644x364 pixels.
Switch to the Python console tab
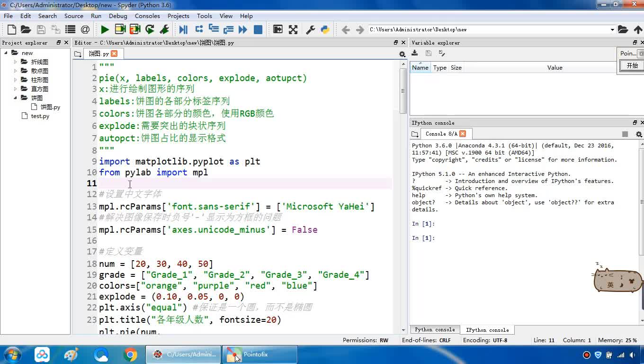click(x=435, y=330)
